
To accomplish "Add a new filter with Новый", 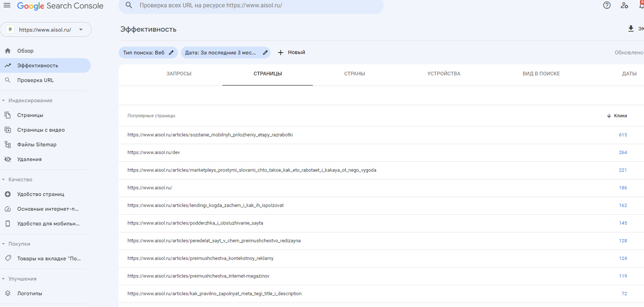I will (291, 53).
